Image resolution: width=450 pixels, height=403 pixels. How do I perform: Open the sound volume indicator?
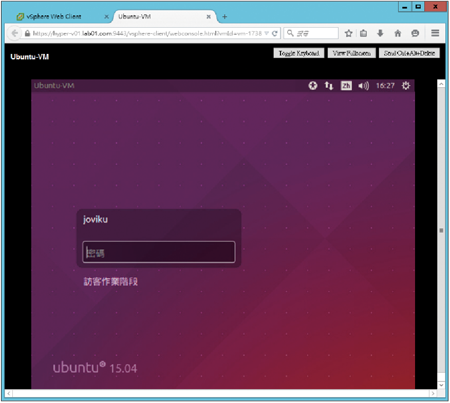pyautogui.click(x=364, y=86)
